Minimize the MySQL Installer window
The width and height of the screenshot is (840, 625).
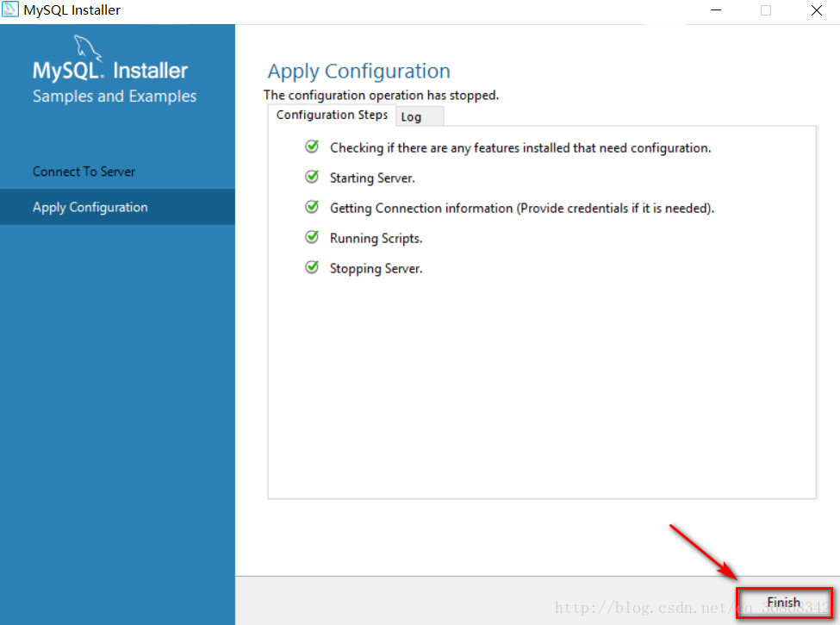pyautogui.click(x=716, y=10)
